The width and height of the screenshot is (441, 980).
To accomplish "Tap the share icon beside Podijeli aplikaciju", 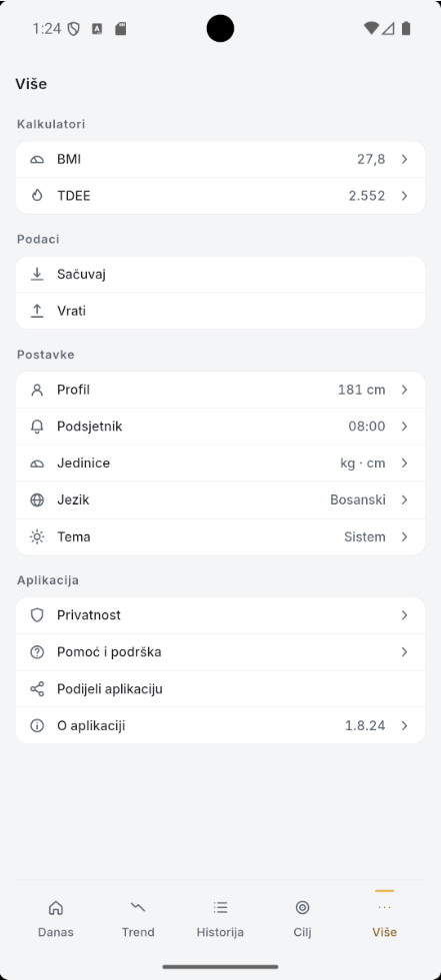I will point(37,689).
